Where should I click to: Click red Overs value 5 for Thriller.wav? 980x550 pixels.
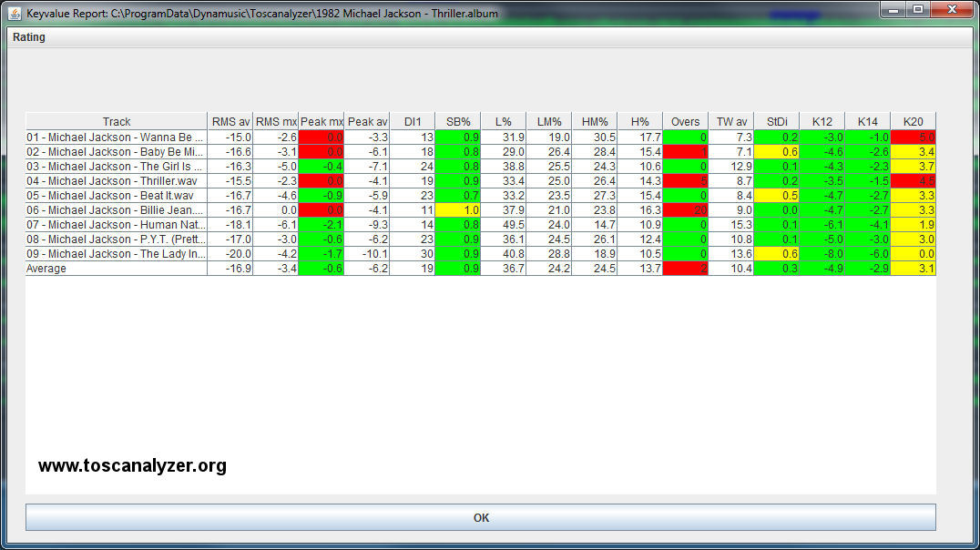(686, 181)
